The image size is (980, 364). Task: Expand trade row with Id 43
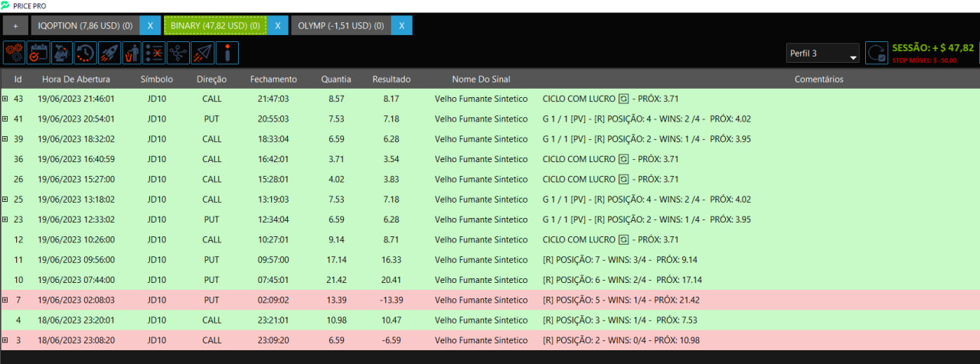[5, 99]
